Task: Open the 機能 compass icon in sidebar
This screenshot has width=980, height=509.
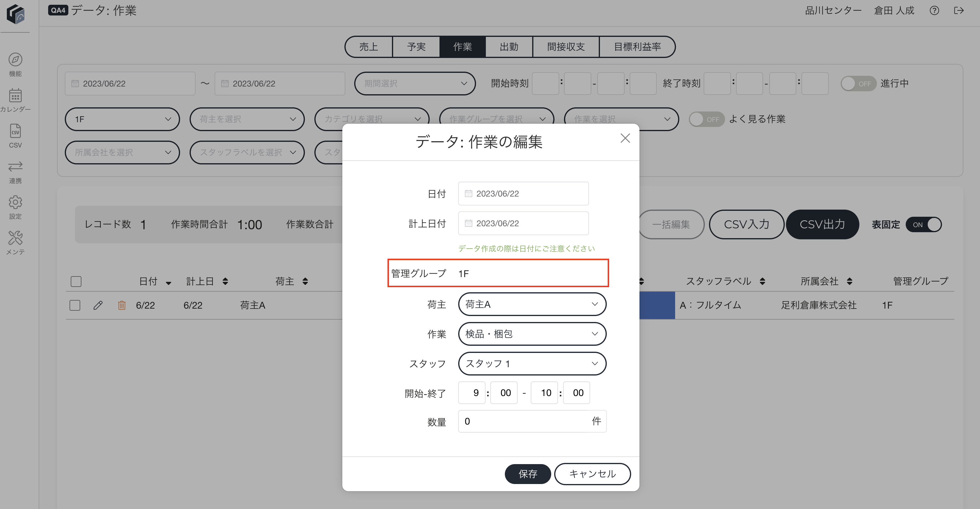Action: click(15, 60)
